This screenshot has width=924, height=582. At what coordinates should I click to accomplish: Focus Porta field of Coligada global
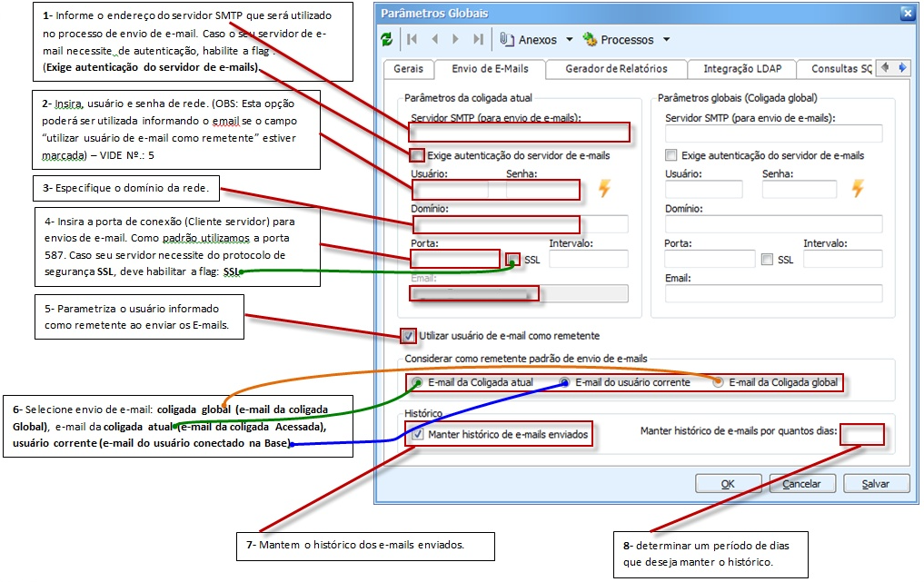click(710, 259)
